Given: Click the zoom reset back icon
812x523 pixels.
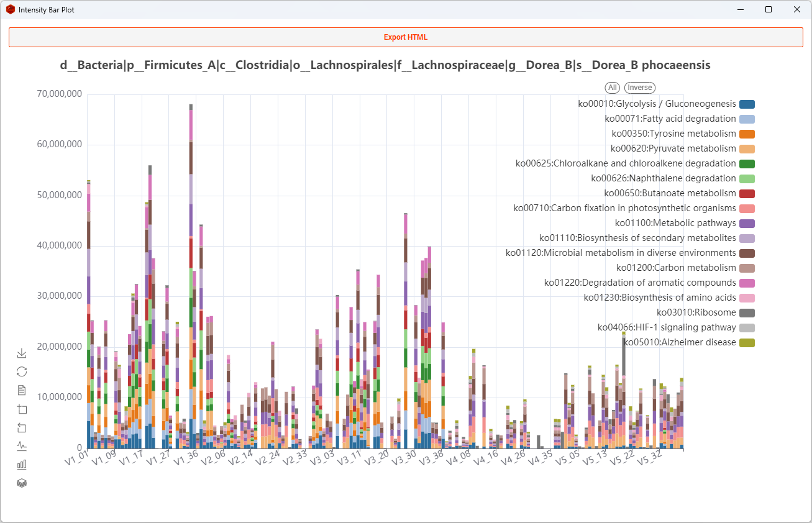Looking at the screenshot, I should pos(22,427).
